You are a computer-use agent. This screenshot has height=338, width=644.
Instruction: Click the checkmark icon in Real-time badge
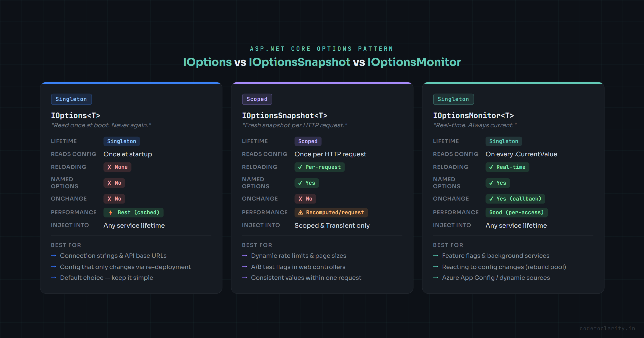pyautogui.click(x=491, y=167)
